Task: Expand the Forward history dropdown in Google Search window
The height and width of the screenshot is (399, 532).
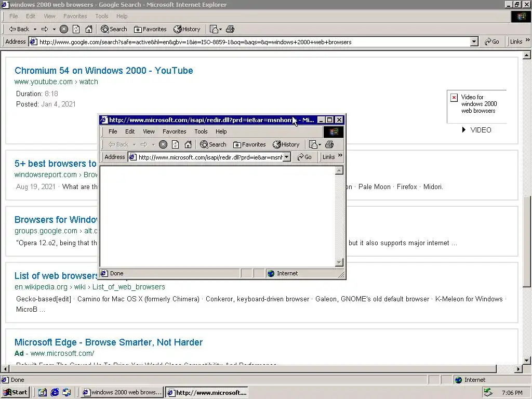Action: (x=54, y=29)
